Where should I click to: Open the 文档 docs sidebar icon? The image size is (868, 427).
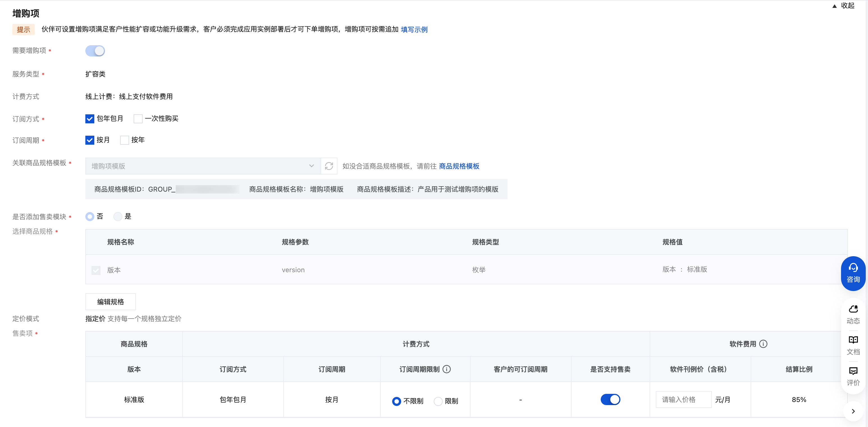853,345
